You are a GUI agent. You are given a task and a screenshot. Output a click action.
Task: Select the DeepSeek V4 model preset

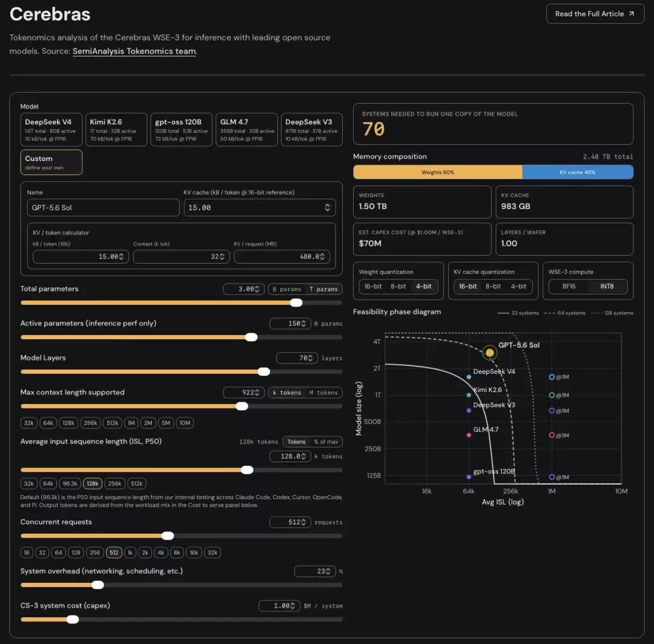[51, 130]
